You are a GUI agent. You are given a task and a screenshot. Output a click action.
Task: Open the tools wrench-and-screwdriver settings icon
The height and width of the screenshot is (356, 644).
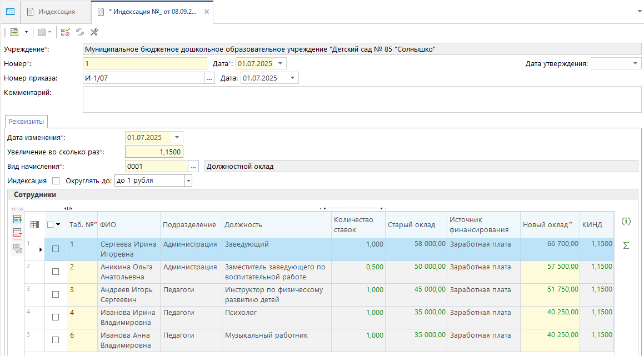pyautogui.click(x=94, y=32)
